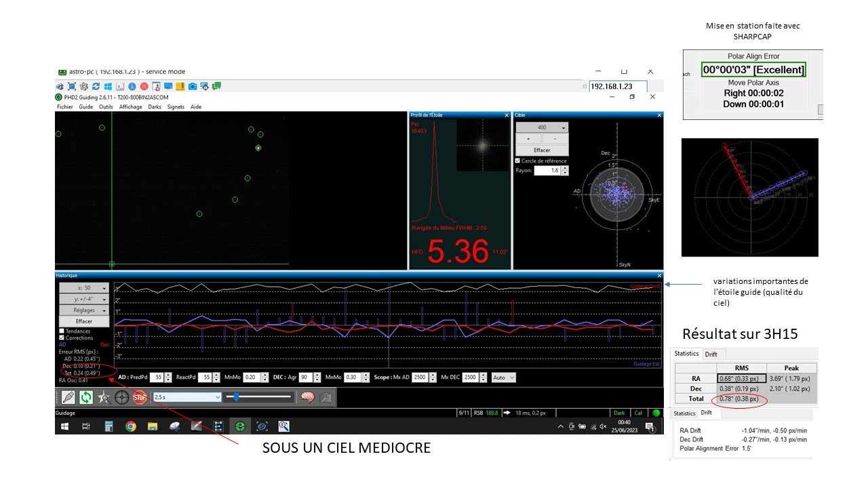This screenshot has height=488, width=868.
Task: Open the Signets menu
Action: click(176, 106)
